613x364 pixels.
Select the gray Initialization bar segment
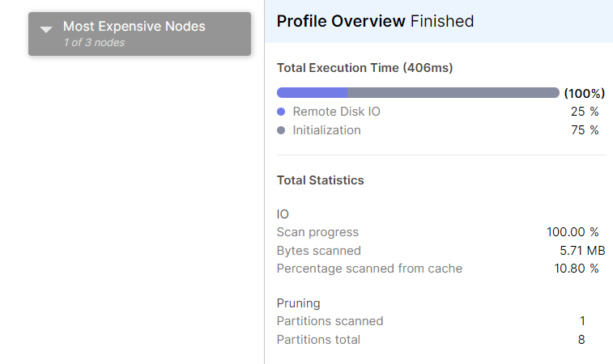453,92
